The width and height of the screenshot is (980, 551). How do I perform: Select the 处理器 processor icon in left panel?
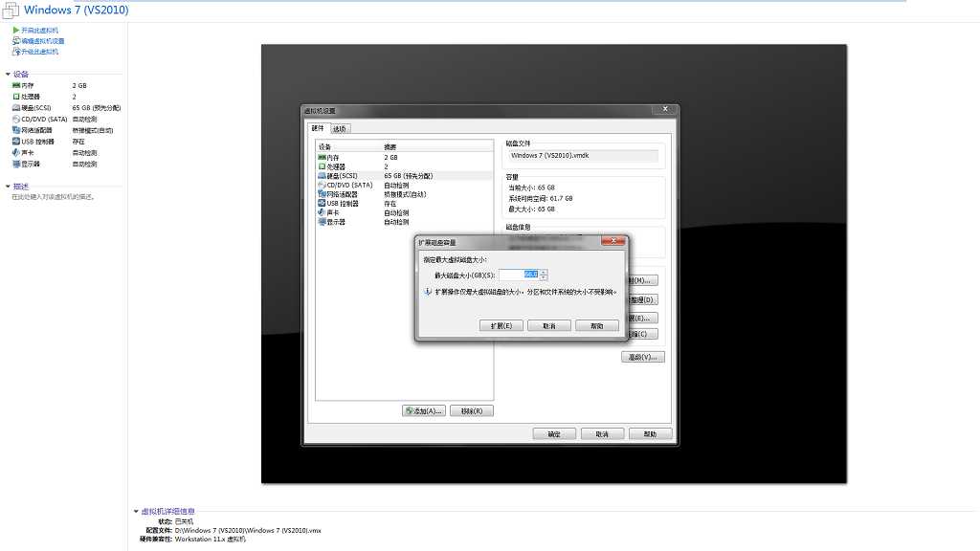16,97
